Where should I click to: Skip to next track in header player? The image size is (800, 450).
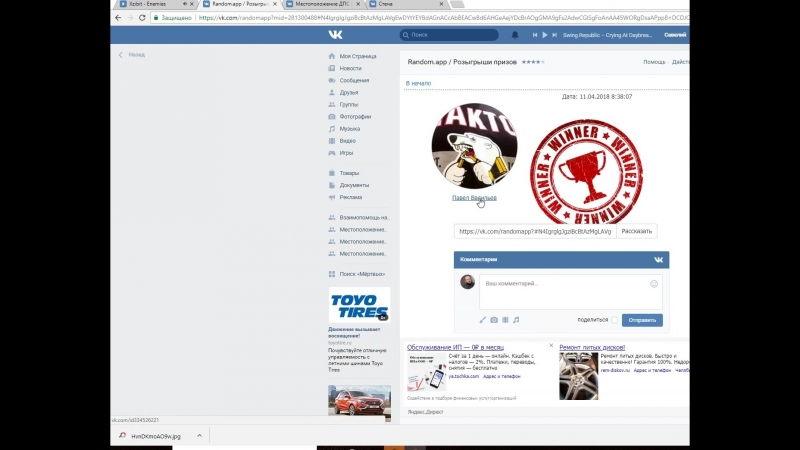554,35
